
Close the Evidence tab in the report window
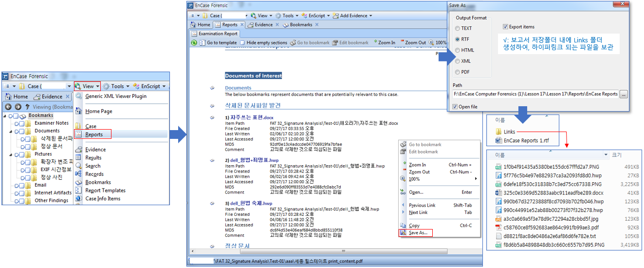277,25
